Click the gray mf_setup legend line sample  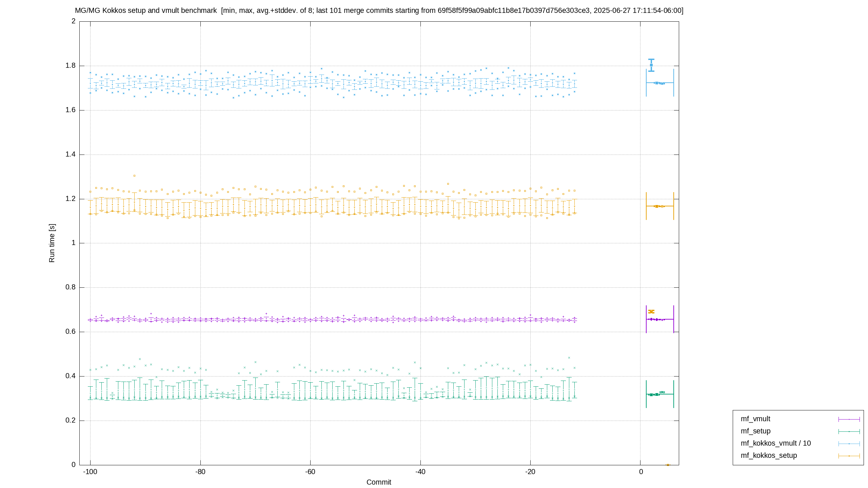point(849,432)
